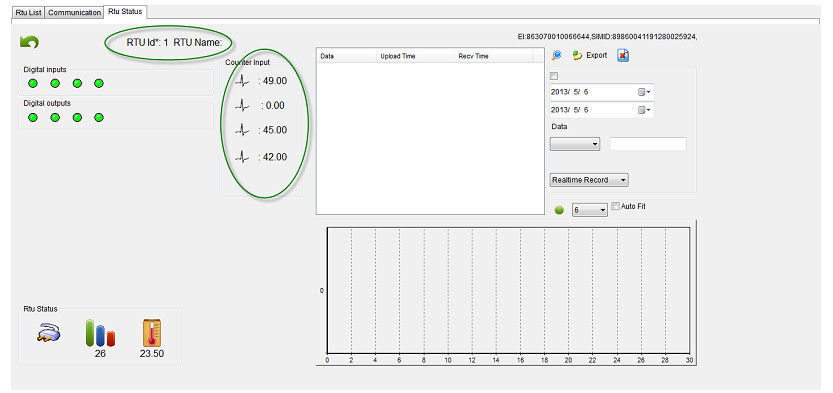Click the pulse icon beside 42.00 counter

tap(242, 157)
